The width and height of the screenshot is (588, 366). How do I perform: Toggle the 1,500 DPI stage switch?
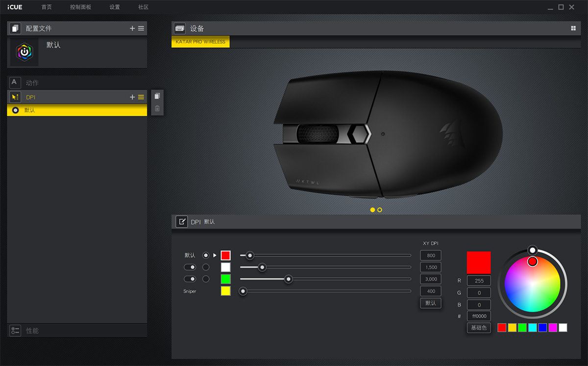pyautogui.click(x=190, y=267)
